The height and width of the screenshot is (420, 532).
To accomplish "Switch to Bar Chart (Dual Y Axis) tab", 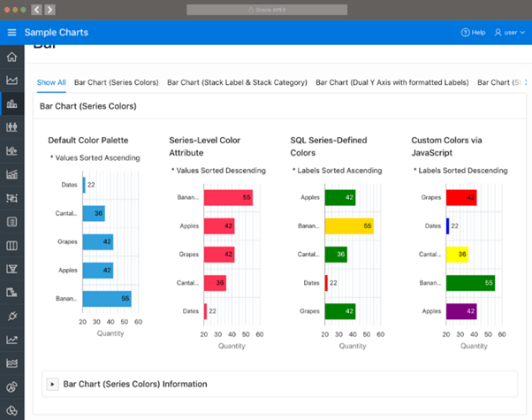I will point(392,82).
